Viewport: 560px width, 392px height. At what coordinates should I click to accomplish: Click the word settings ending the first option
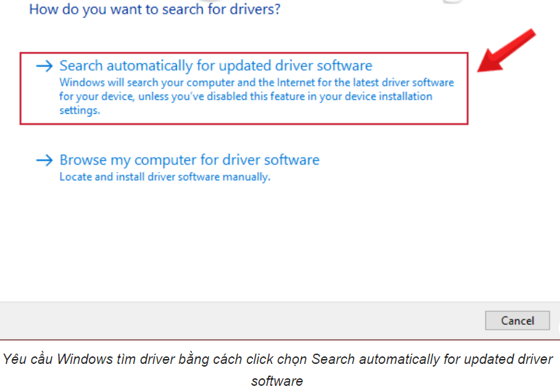(x=80, y=110)
